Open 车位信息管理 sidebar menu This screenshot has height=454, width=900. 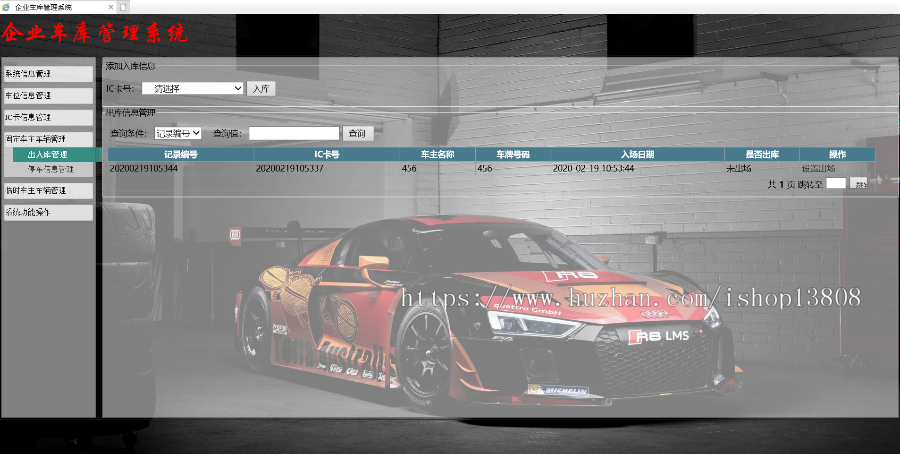pyautogui.click(x=48, y=95)
